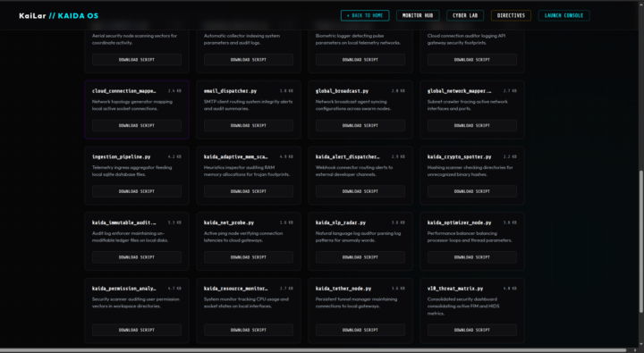Download the cloud_connection_mapper script
Screen dimensions: 644x353
tap(137, 126)
